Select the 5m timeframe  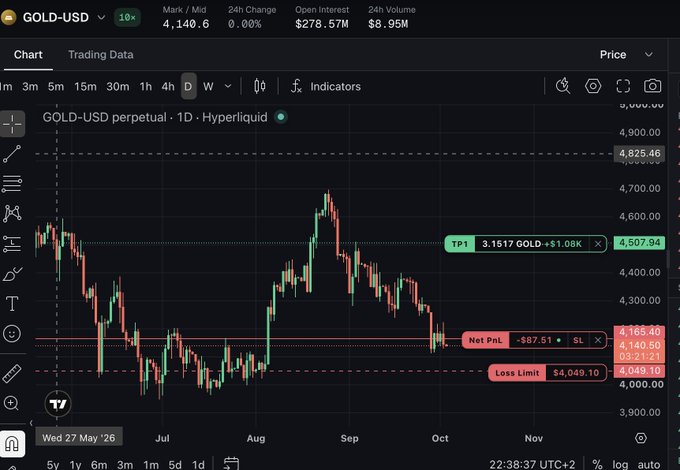56,86
